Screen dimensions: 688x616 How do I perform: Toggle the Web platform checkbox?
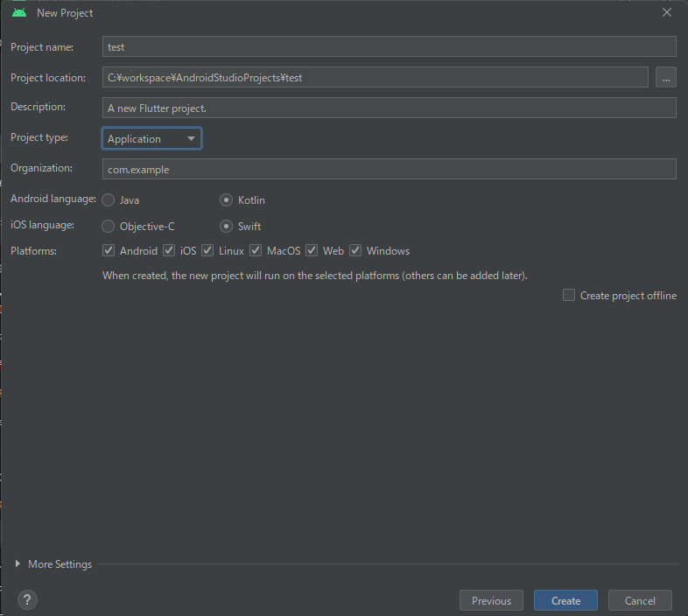click(x=312, y=250)
